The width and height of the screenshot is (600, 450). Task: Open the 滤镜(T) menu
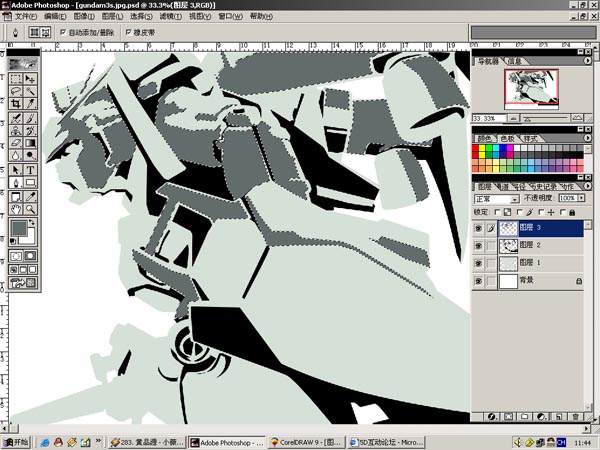click(171, 16)
